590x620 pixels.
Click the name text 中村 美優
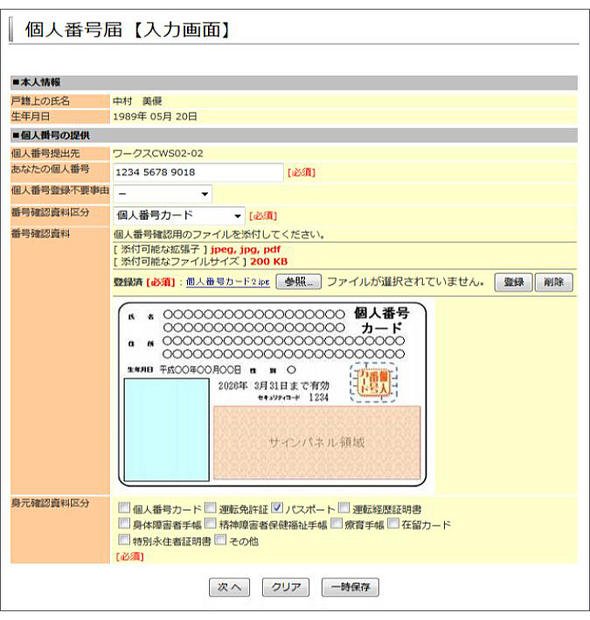(137, 101)
